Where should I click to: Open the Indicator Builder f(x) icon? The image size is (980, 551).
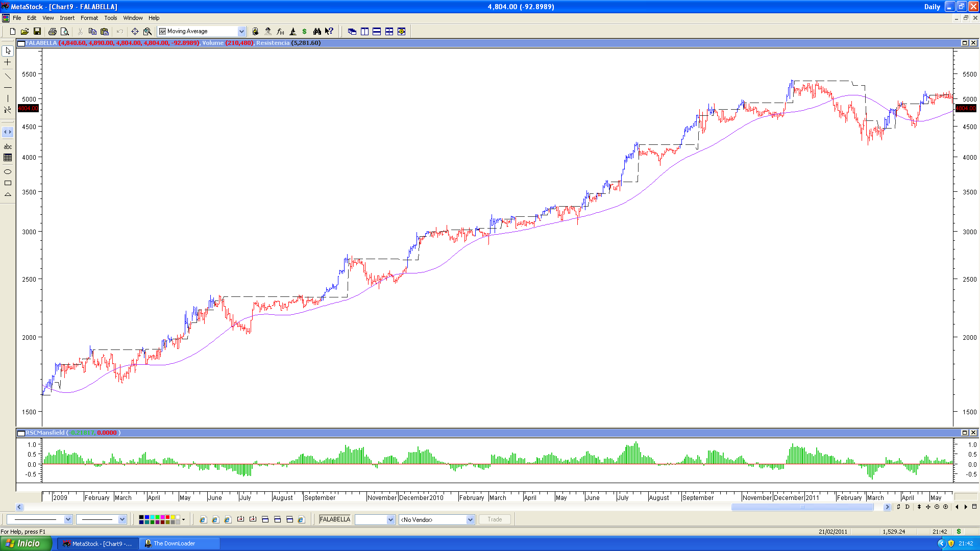coord(280,32)
